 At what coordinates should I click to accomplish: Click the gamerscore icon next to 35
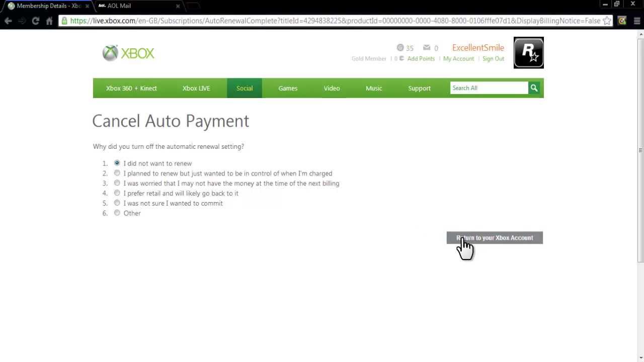click(400, 48)
